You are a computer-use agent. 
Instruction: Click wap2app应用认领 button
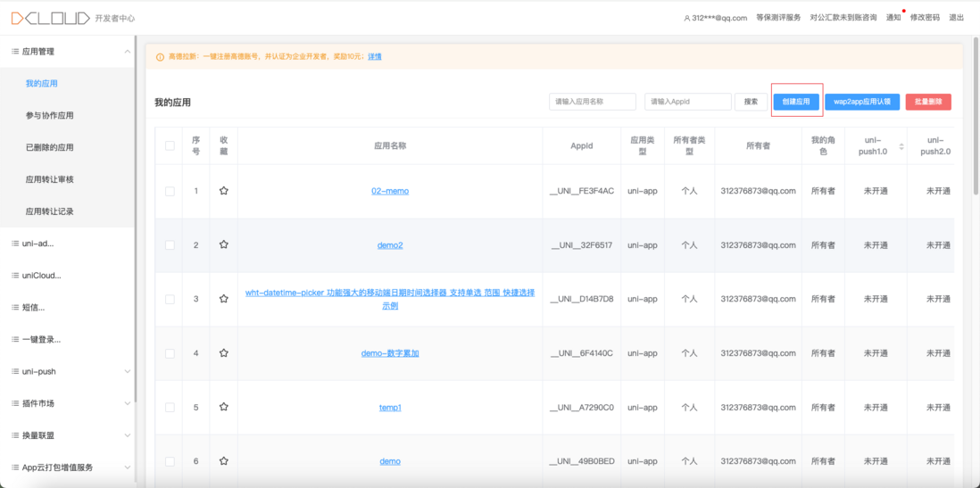862,102
